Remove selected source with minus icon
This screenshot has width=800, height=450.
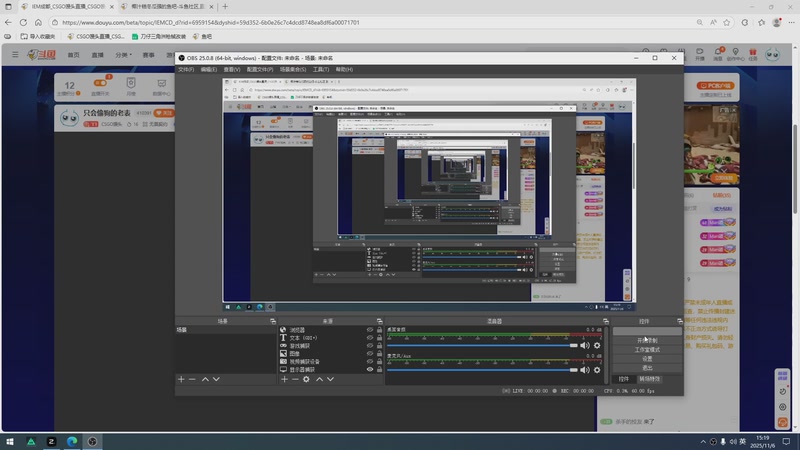(295, 379)
